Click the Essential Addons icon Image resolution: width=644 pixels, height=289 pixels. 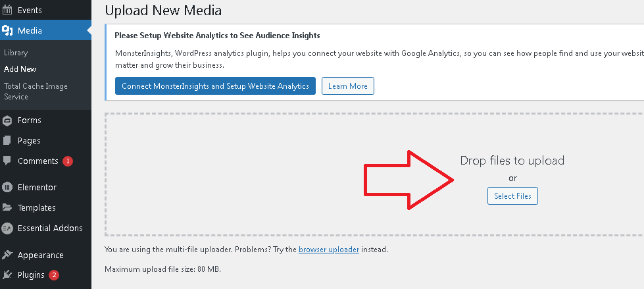coord(7,228)
